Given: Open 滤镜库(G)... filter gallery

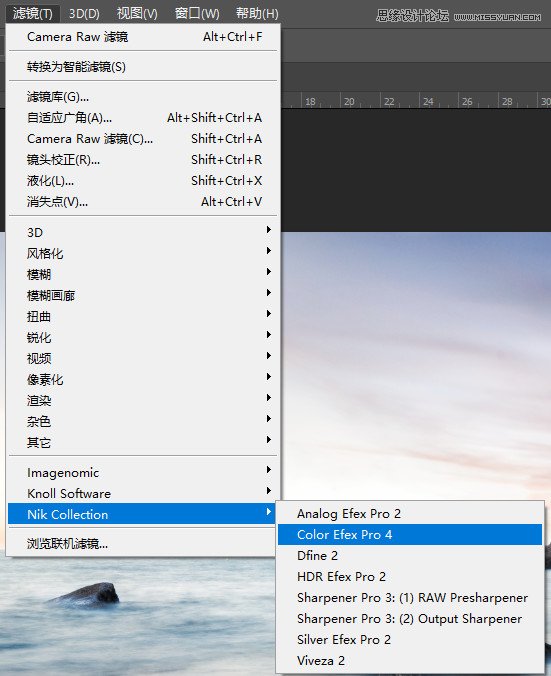Looking at the screenshot, I should point(143,97).
